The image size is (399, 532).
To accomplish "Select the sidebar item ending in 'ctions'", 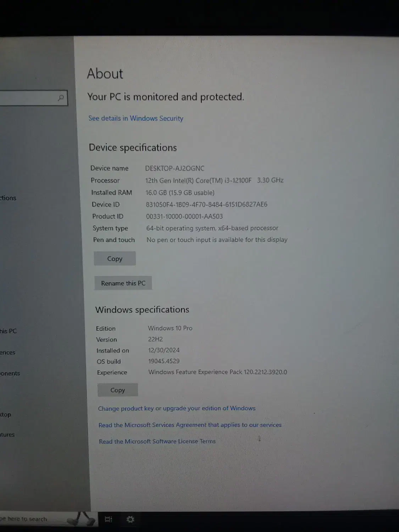I will click(8, 198).
